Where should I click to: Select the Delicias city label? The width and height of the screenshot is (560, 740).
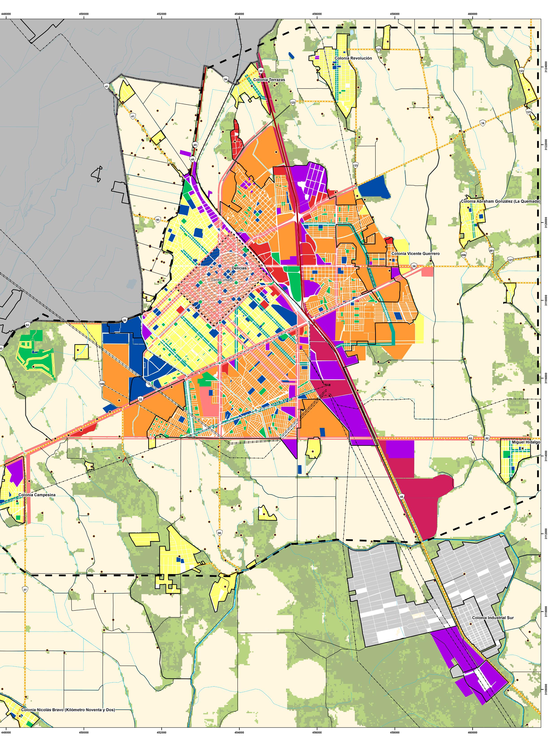point(239,268)
